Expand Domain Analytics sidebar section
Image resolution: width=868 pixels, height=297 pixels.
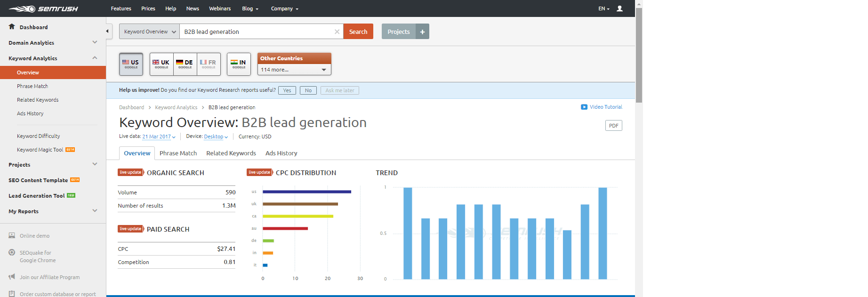pyautogui.click(x=95, y=42)
